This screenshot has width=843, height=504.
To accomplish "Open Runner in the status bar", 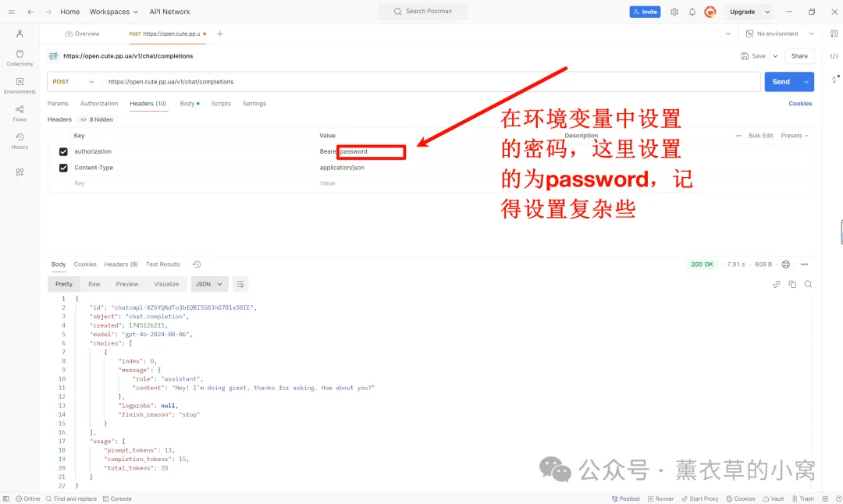I will [x=661, y=499].
